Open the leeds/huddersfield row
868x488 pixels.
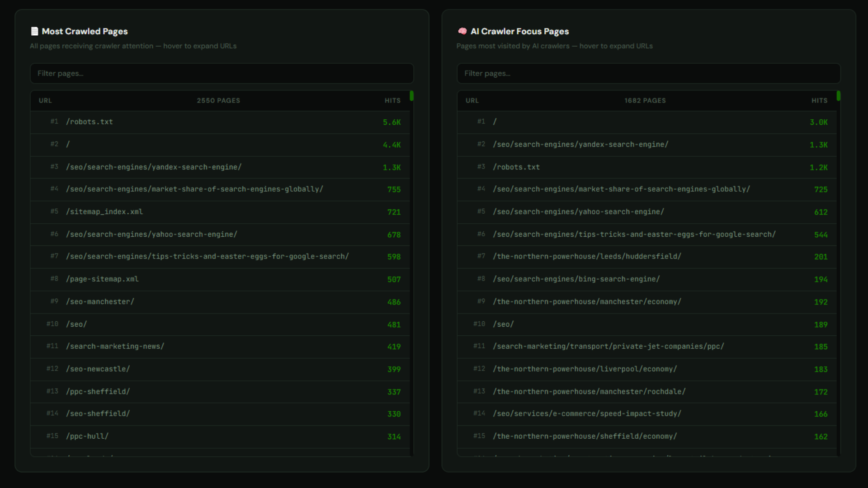[647, 257]
